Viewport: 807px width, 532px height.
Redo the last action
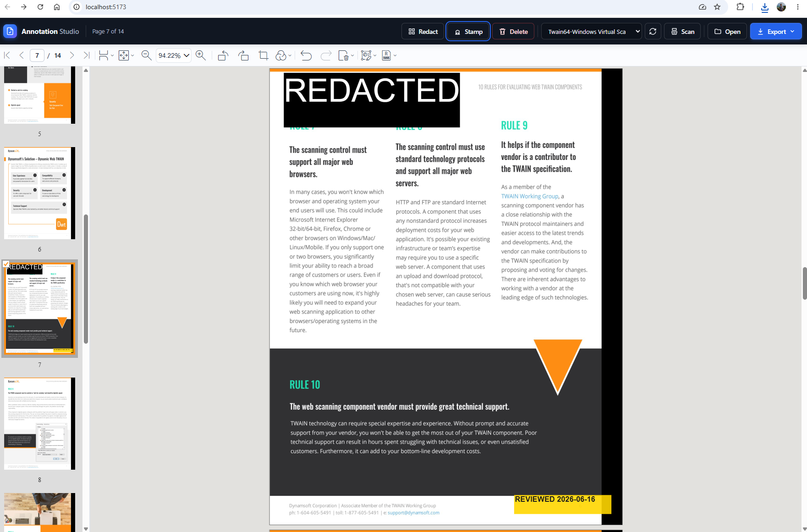click(x=326, y=55)
